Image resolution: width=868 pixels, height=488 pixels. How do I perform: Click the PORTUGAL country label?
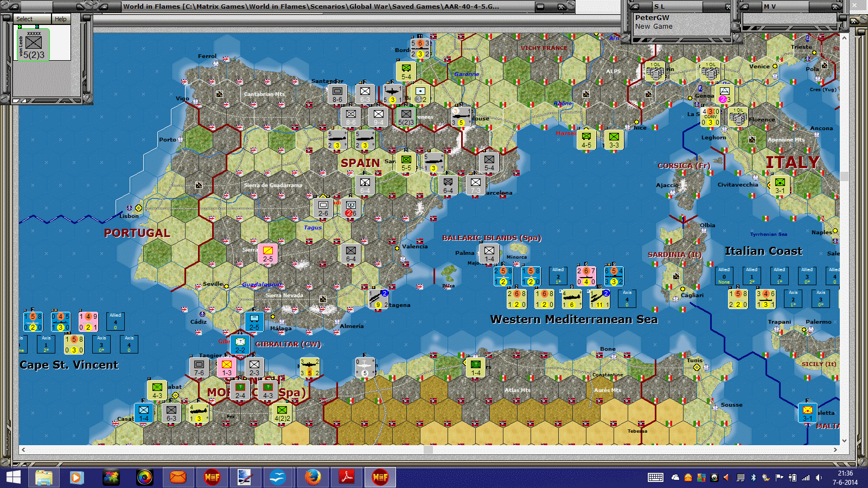tap(137, 233)
